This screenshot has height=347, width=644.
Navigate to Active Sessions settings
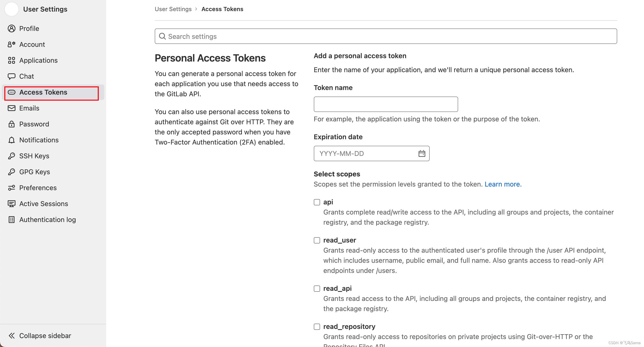coord(44,203)
